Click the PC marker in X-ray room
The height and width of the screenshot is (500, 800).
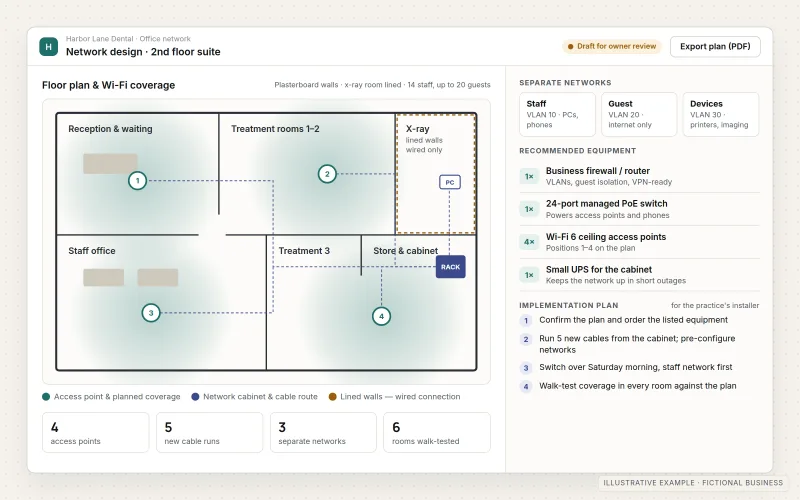click(x=449, y=182)
